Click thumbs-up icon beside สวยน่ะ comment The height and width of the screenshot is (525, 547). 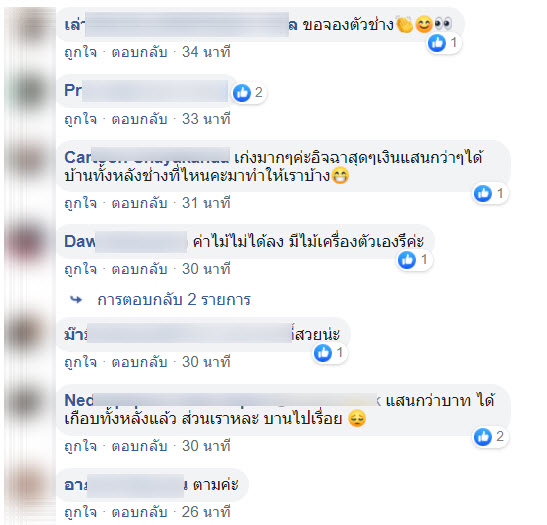[323, 353]
